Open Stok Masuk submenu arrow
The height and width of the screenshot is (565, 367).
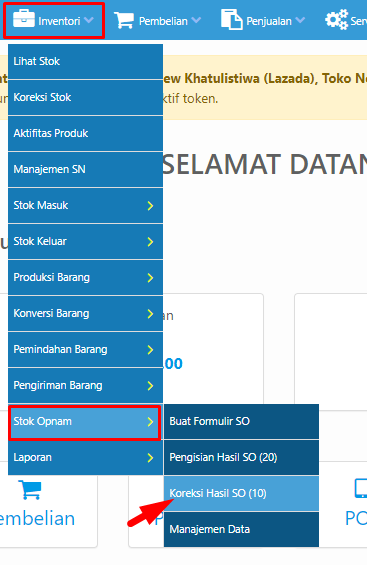150,206
